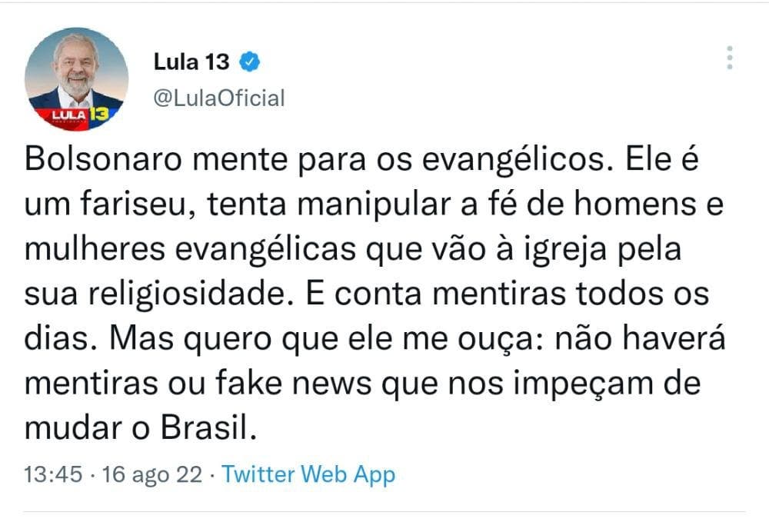Open the tweet's three-dot more options menu
This screenshot has height=532, width=769.
tap(730, 58)
